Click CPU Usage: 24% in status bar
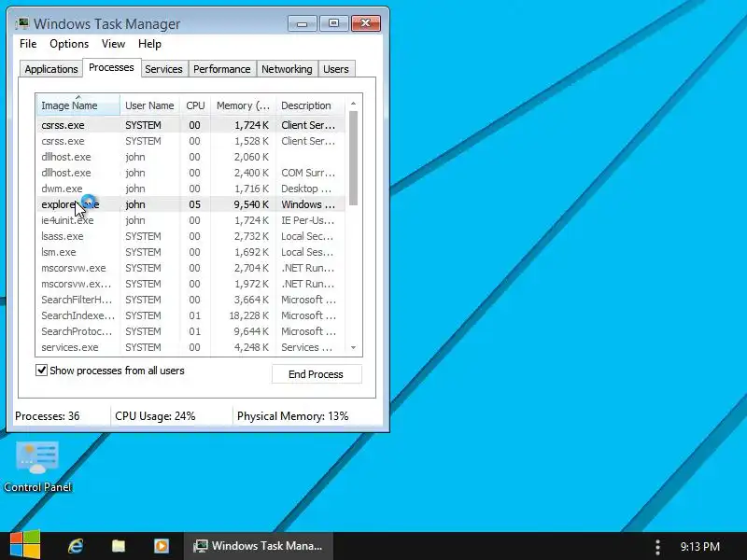 [155, 416]
